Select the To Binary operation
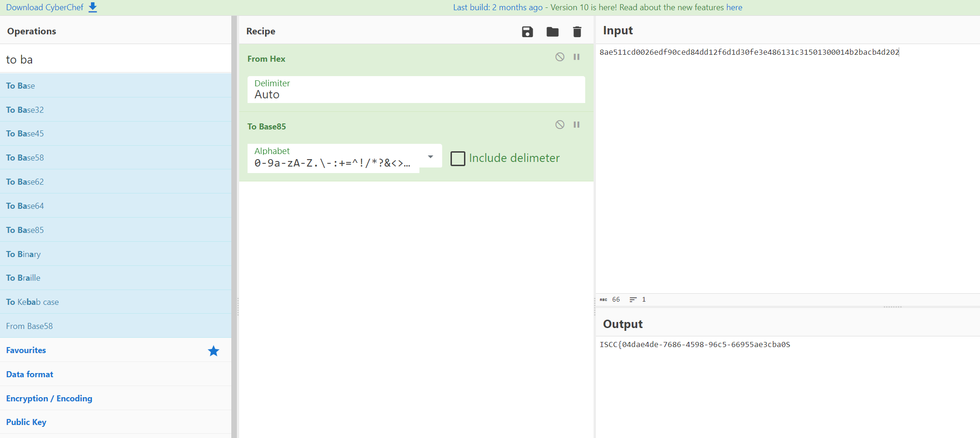The image size is (980, 438). (116, 254)
